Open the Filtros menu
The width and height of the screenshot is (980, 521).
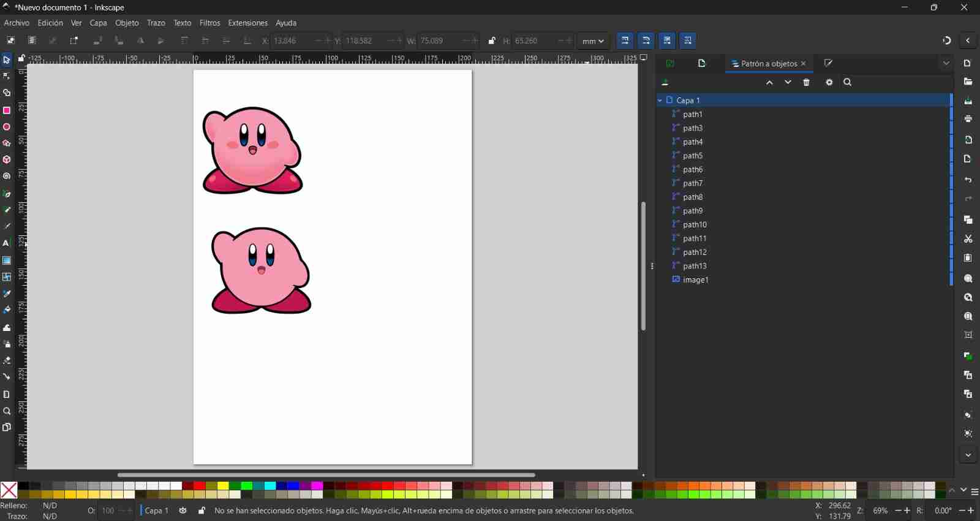point(209,23)
